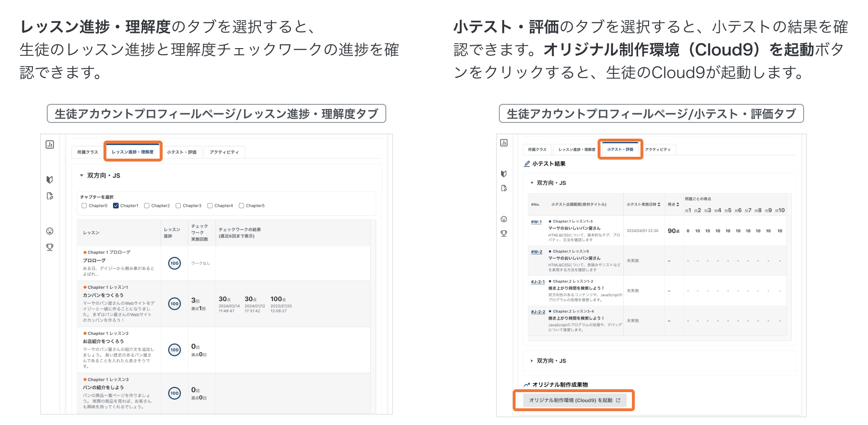
Task: Click the book icon in the left screenshot sidebar
Action: pyautogui.click(x=50, y=180)
